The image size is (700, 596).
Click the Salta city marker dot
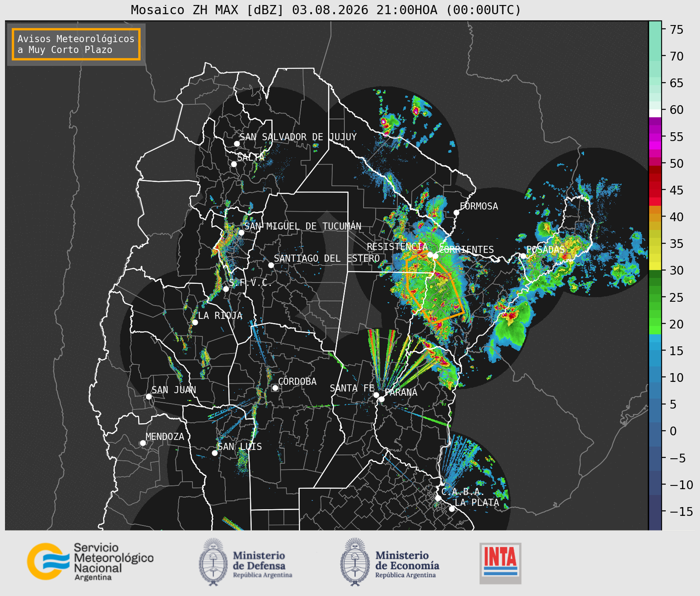(x=234, y=164)
